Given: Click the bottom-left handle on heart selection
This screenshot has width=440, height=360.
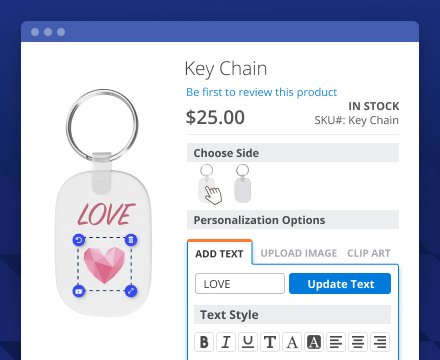Looking at the screenshot, I should pos(79,291).
